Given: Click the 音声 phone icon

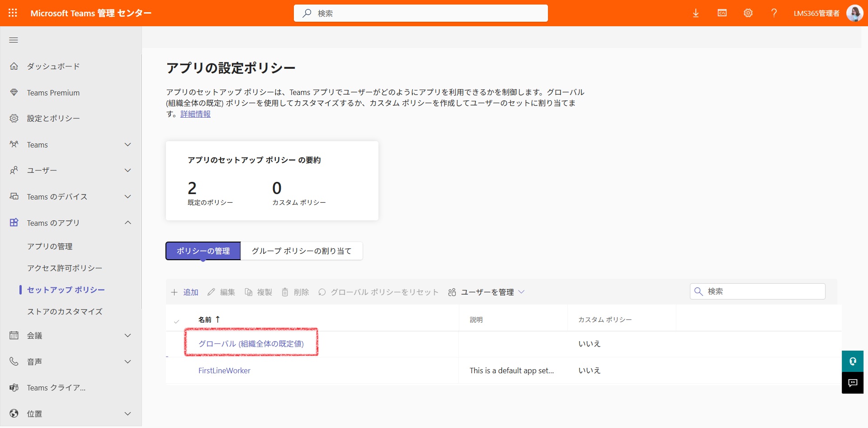Looking at the screenshot, I should pyautogui.click(x=14, y=361).
